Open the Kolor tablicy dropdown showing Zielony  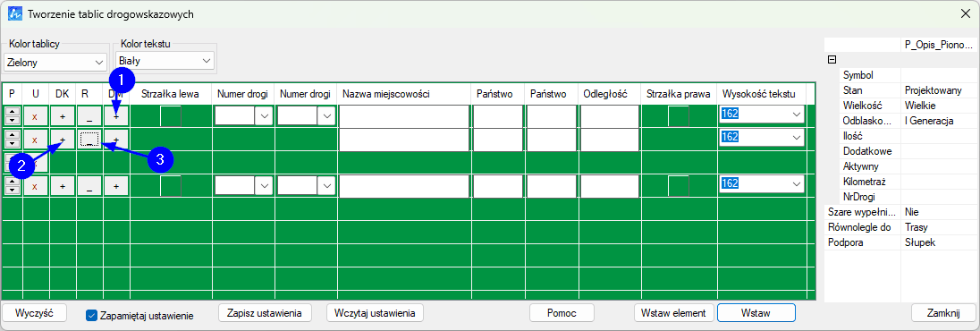pos(55,63)
